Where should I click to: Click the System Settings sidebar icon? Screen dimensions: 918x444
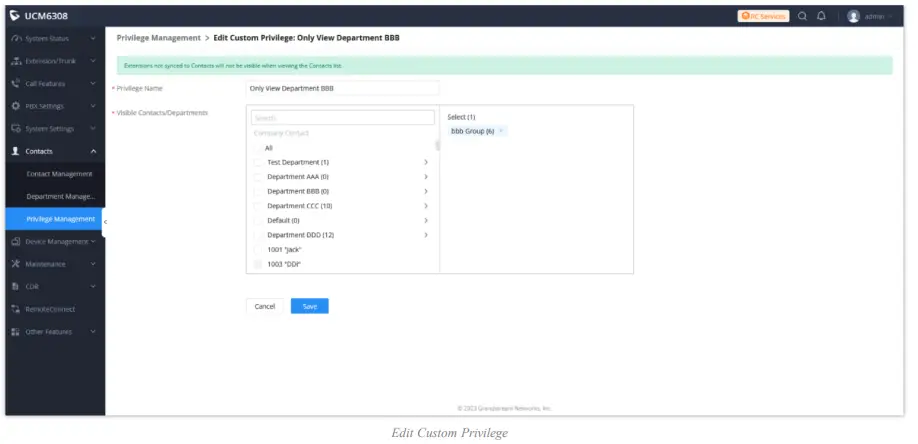pyautogui.click(x=16, y=129)
